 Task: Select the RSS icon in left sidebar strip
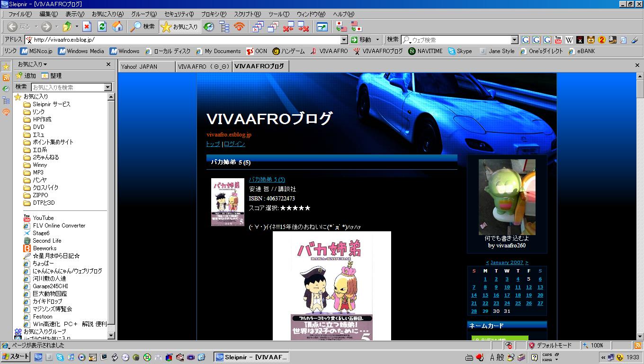pos(6,77)
